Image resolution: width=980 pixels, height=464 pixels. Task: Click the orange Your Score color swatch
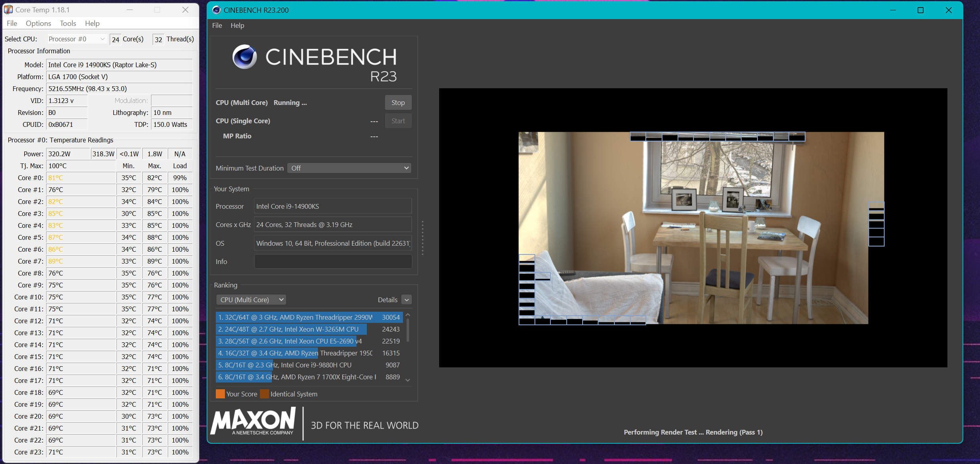pyautogui.click(x=220, y=394)
